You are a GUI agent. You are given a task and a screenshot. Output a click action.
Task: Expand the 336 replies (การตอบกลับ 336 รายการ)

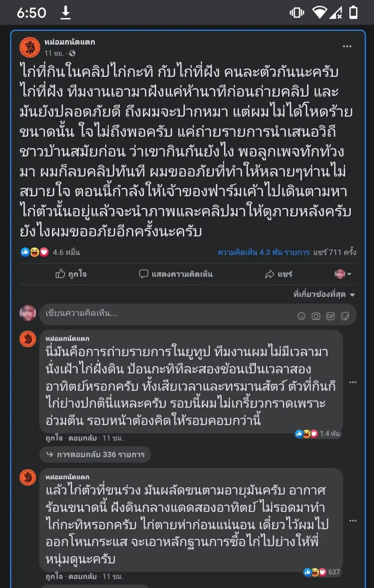coord(96,455)
